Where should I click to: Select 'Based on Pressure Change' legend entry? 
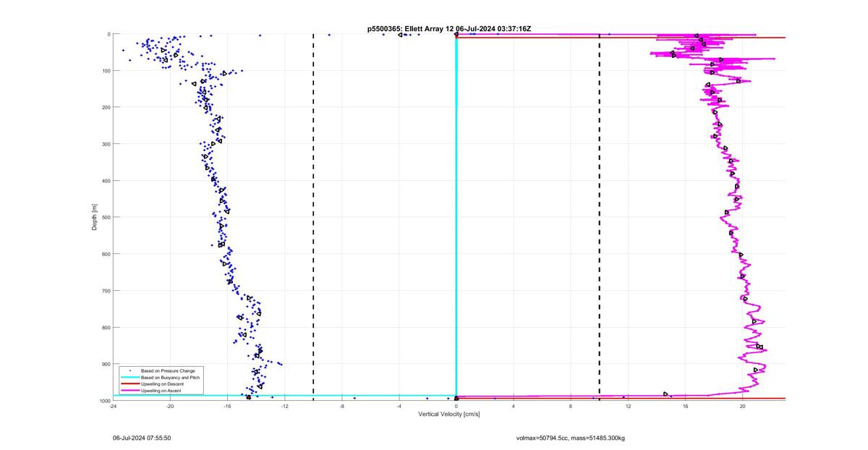168,371
